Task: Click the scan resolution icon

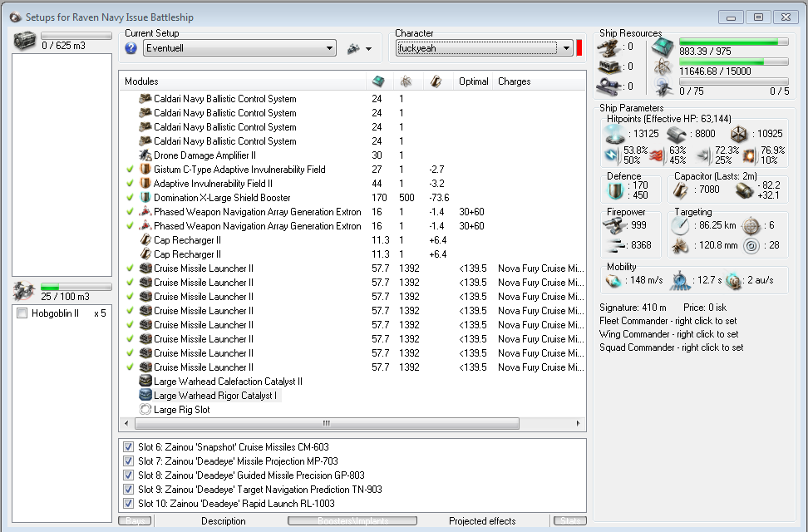Action: click(680, 246)
